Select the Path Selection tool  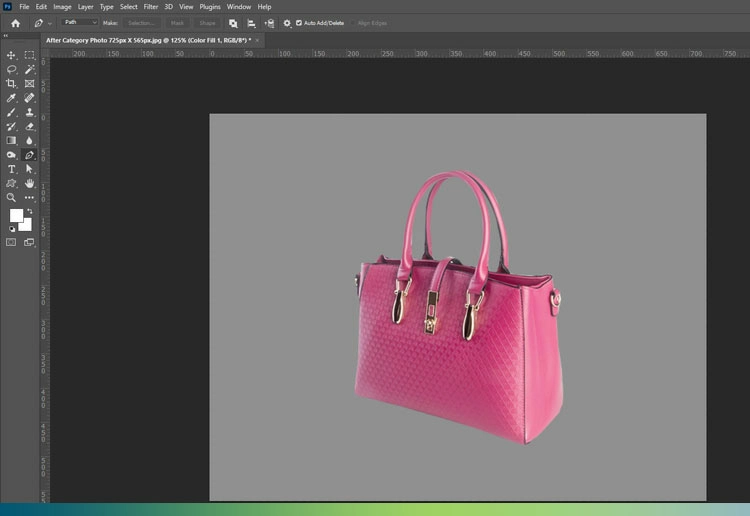pos(30,169)
